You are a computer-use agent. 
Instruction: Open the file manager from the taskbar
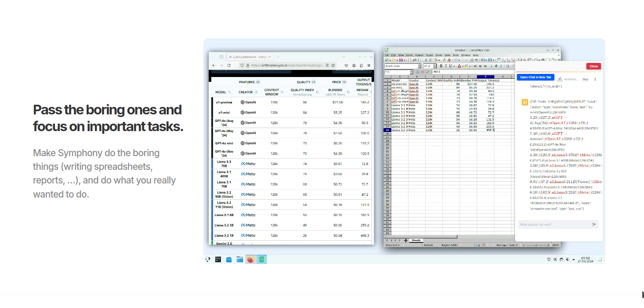[x=239, y=260]
